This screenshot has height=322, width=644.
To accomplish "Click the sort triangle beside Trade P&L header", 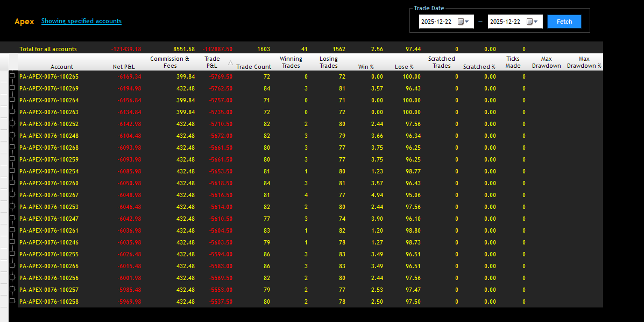I will coord(230,63).
